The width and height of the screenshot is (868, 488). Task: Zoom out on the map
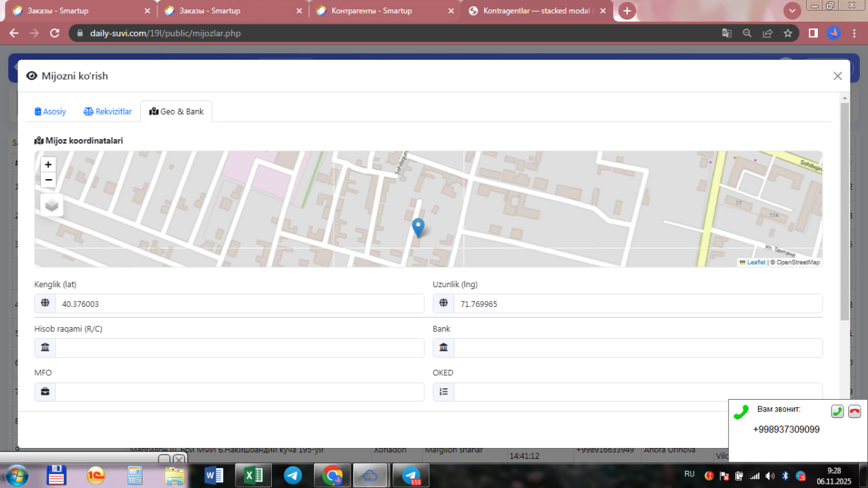click(x=48, y=180)
